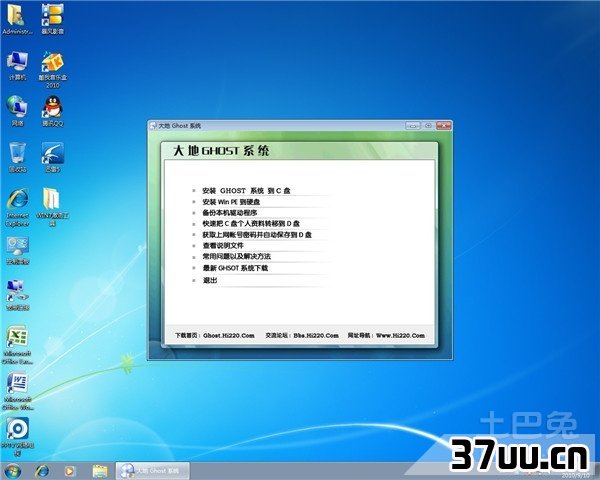Launch the 腾讯QQ penguin shortcut
Viewport: 600px width, 480px height.
(52, 111)
